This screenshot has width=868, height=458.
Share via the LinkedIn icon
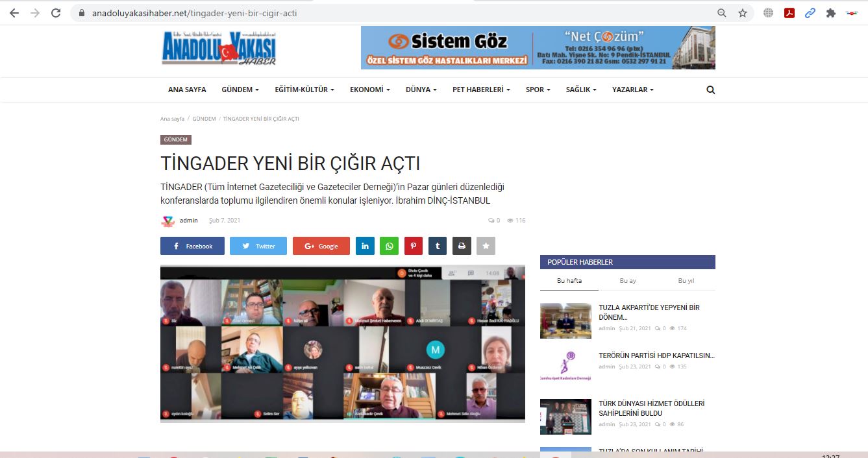(365, 246)
